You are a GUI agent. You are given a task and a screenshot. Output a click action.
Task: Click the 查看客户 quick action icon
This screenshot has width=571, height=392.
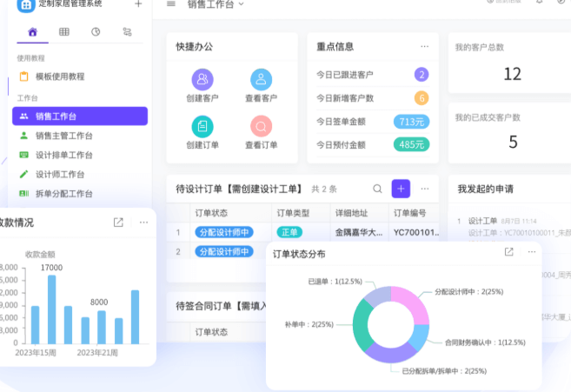click(x=261, y=79)
